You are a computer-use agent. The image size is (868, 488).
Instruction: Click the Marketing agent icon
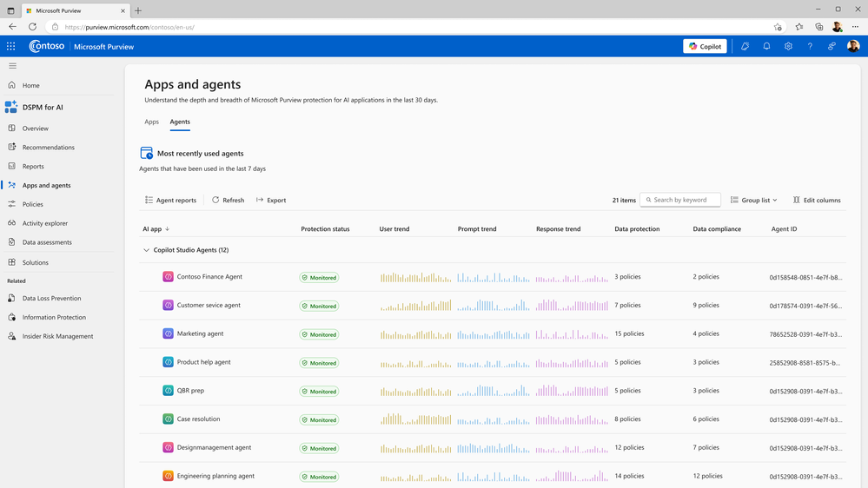(168, 333)
